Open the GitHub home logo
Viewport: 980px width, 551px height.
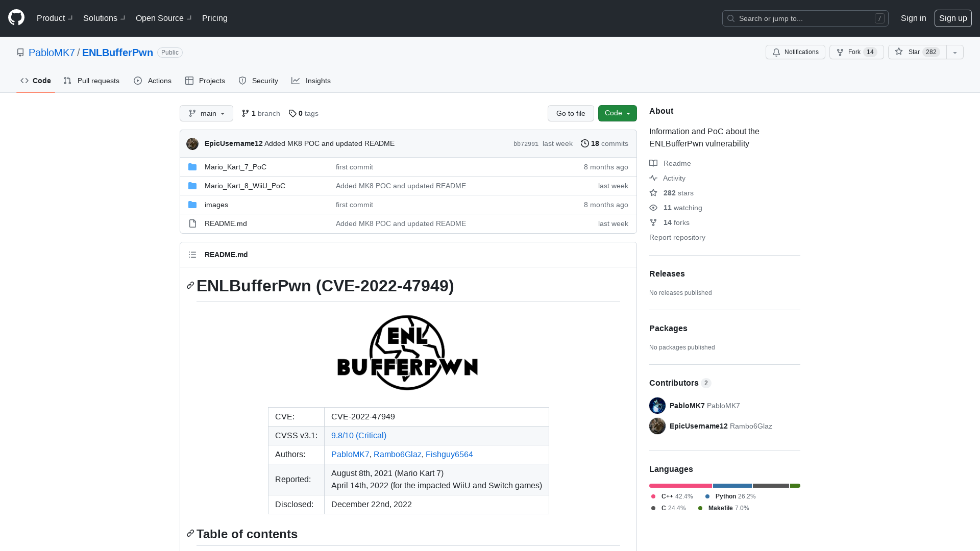point(16,18)
